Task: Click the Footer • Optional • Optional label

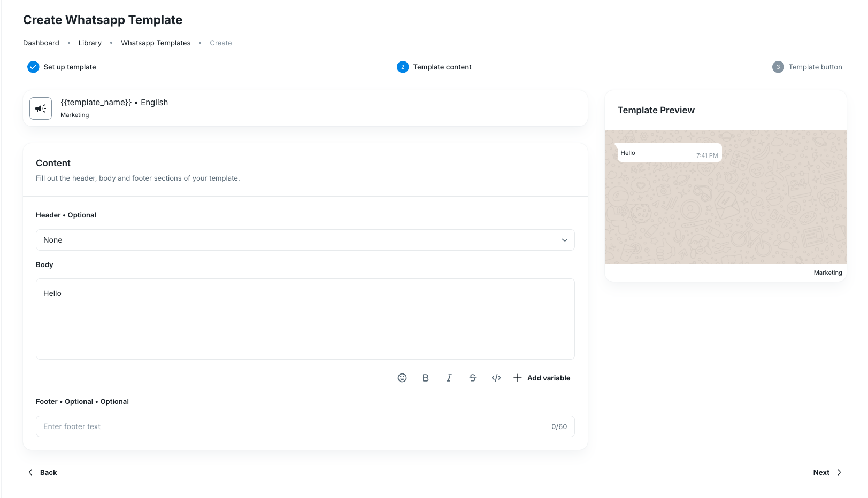Action: point(82,401)
